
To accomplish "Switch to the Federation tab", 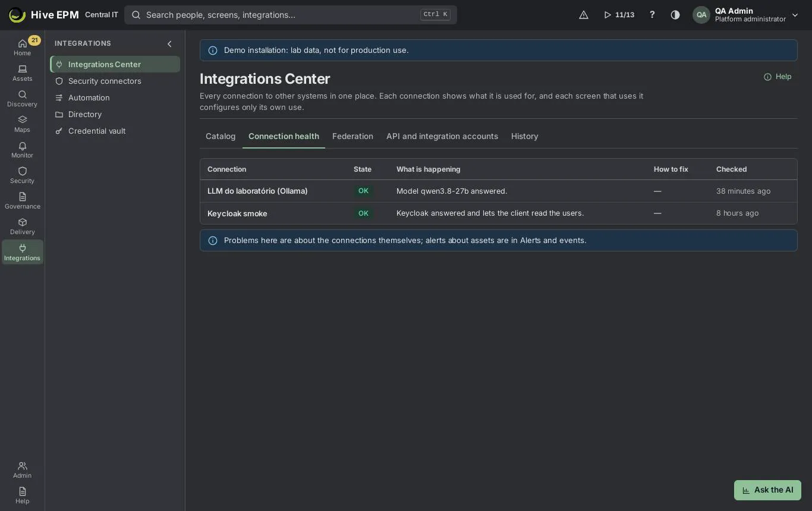I will [x=353, y=136].
